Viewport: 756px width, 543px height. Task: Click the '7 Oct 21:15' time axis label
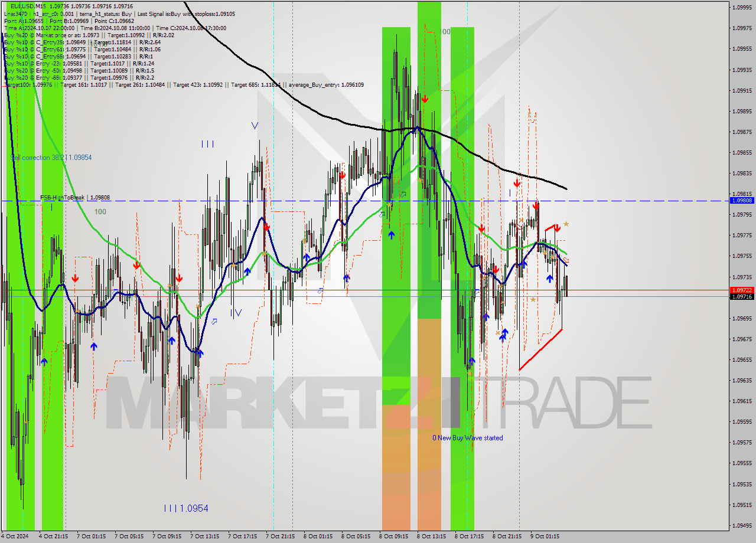280,537
